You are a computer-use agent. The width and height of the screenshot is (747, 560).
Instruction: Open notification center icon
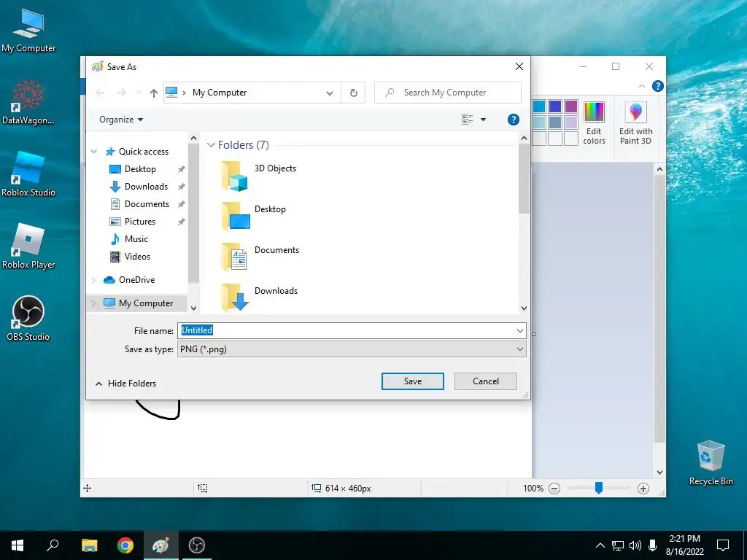(723, 545)
